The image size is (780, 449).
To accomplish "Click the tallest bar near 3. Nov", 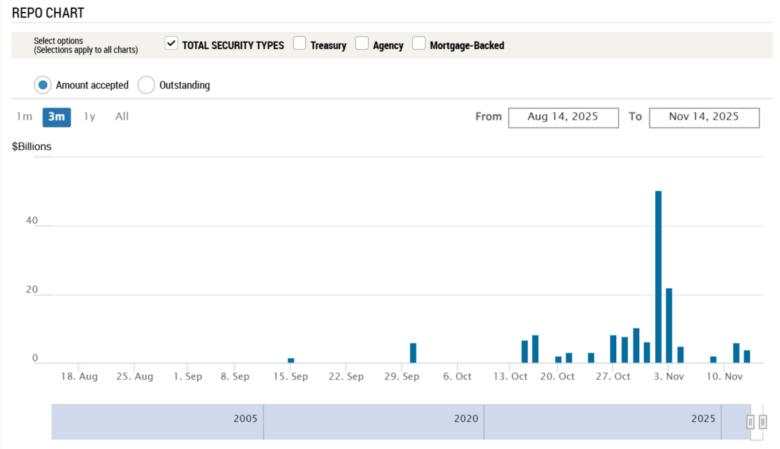I will (658, 277).
